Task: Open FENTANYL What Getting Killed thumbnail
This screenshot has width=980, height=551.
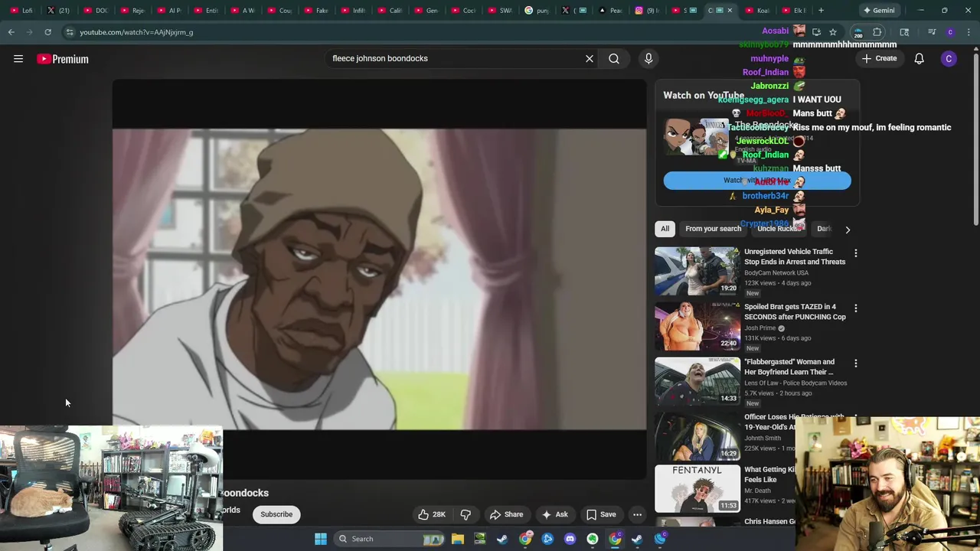Action: click(697, 488)
